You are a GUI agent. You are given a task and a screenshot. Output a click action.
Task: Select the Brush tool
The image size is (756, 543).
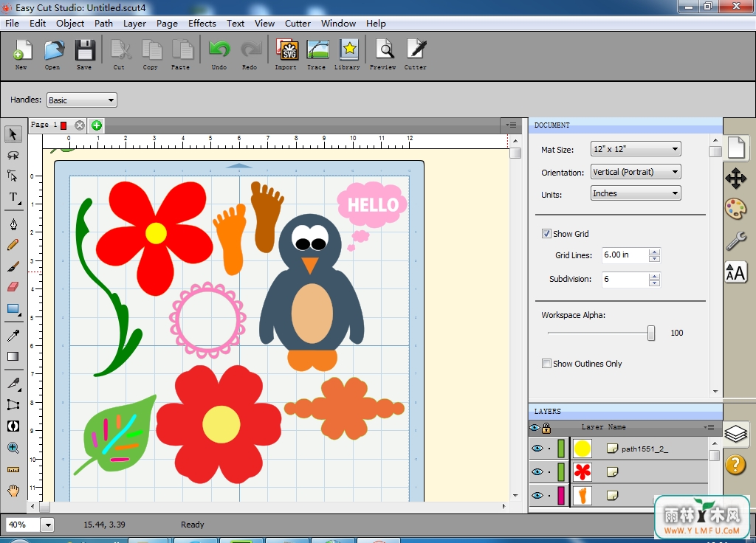coord(13,266)
